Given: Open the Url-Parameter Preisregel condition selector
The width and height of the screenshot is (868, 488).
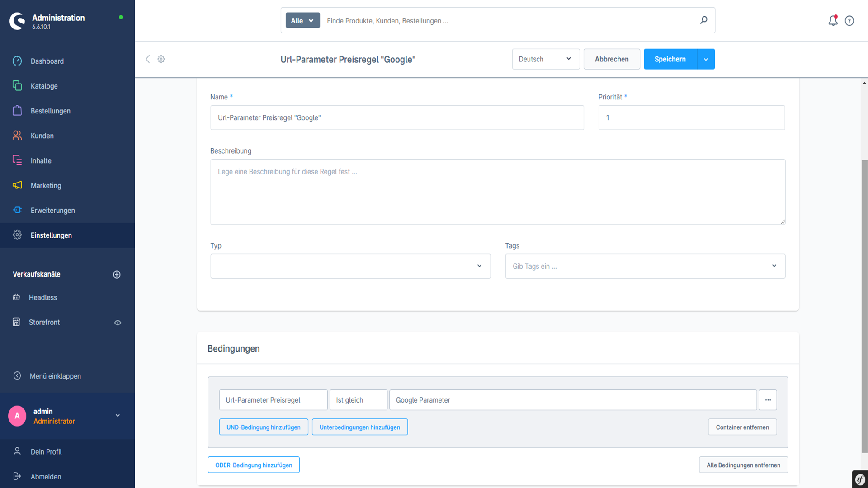Looking at the screenshot, I should (274, 400).
